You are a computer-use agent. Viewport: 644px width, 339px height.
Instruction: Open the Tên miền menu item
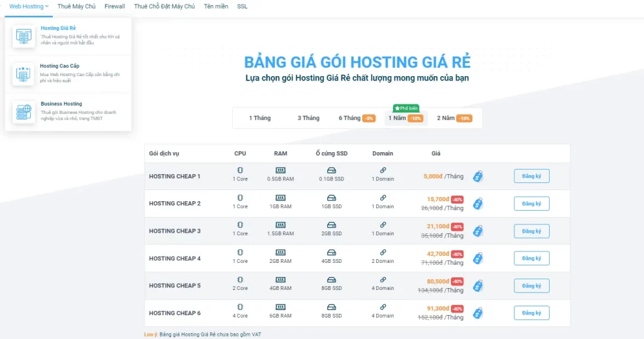(x=216, y=6)
